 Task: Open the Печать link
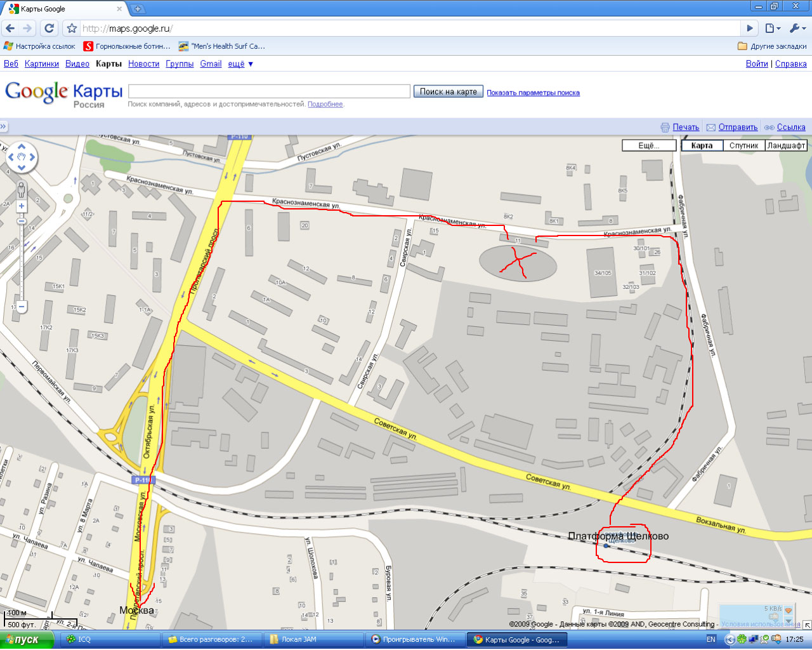tap(686, 128)
